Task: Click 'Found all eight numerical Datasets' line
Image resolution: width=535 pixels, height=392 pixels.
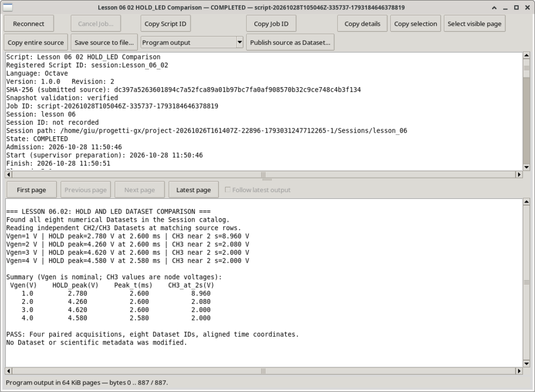Action: 118,220
